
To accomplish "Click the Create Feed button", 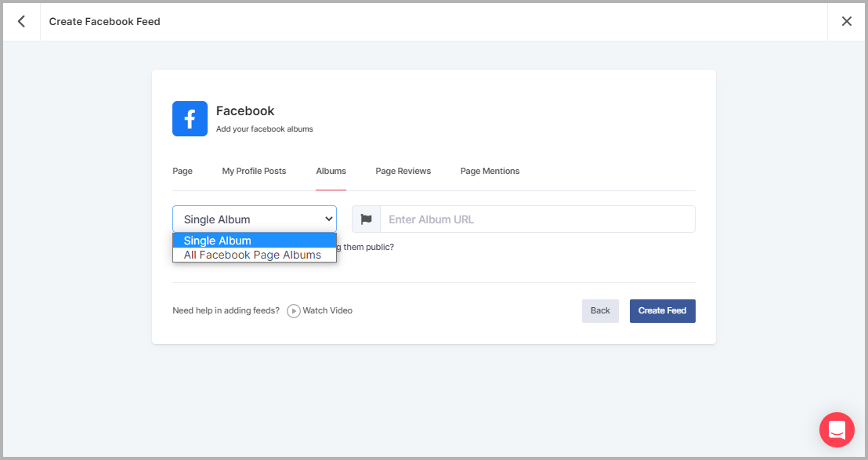I will 662,310.
